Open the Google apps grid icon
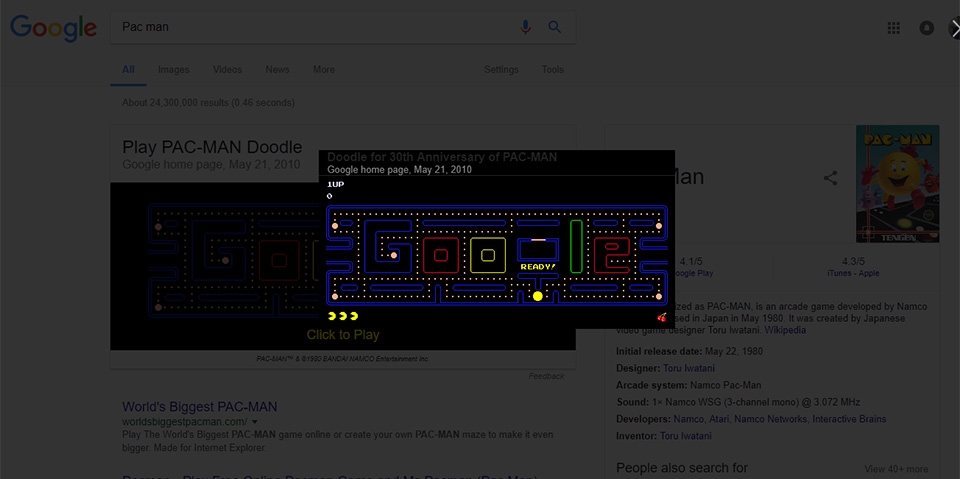 893,28
